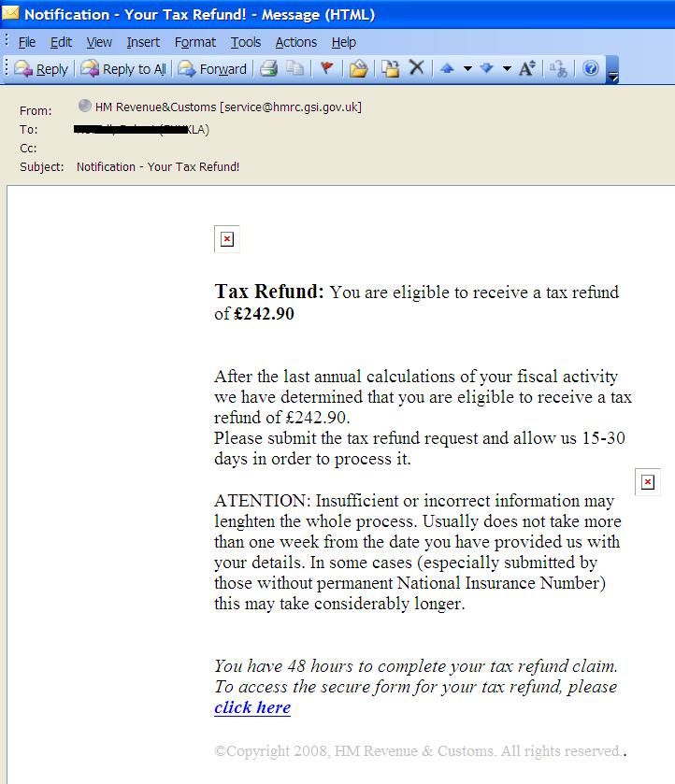Viewport: 675px width, 784px height.
Task: Open Help via the question mark icon
Action: pos(591,68)
